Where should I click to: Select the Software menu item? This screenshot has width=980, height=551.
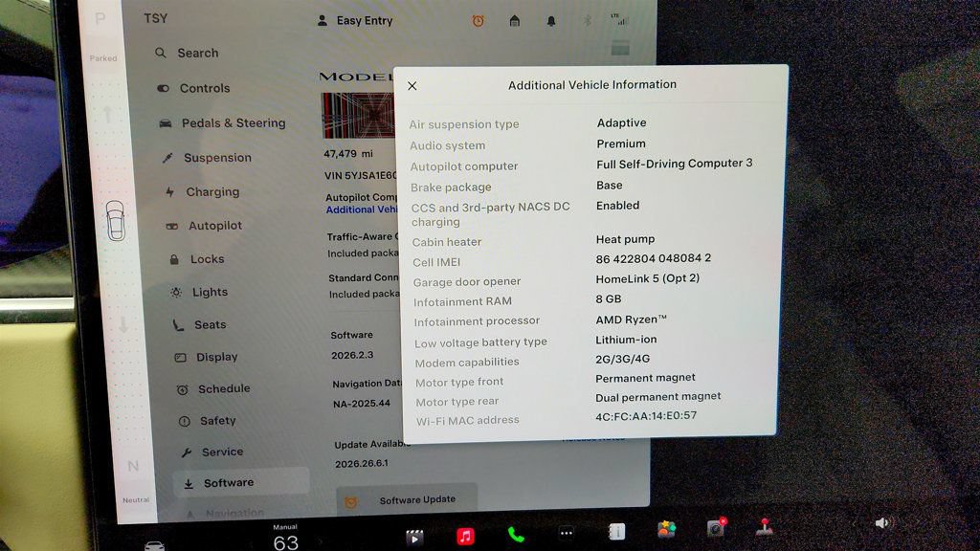pos(240,483)
